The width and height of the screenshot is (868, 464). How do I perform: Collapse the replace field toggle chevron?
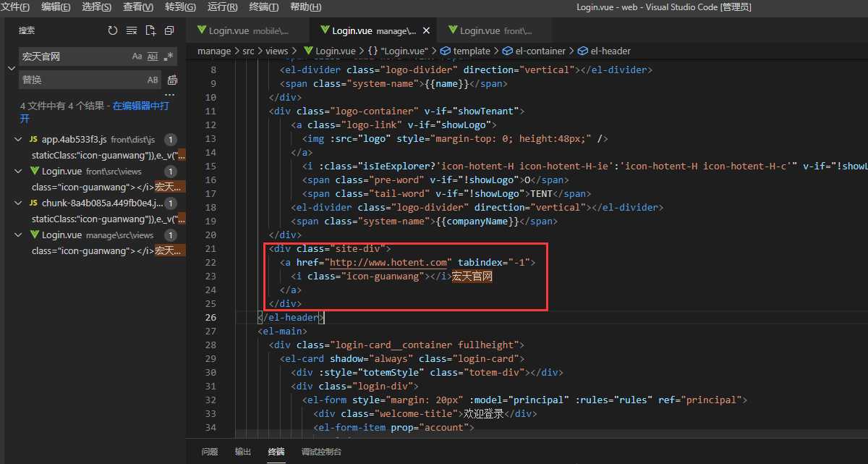click(11, 68)
